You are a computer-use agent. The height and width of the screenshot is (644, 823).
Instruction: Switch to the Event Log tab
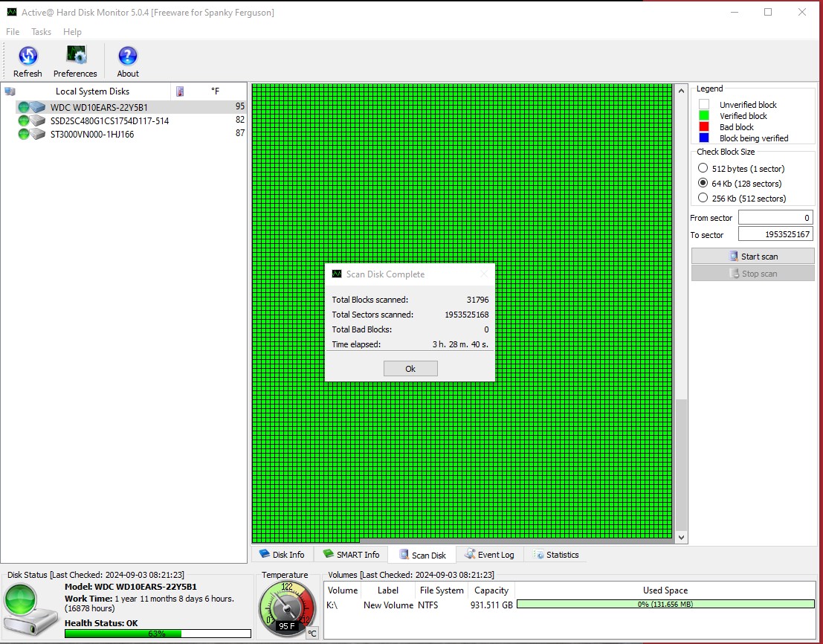click(x=488, y=555)
